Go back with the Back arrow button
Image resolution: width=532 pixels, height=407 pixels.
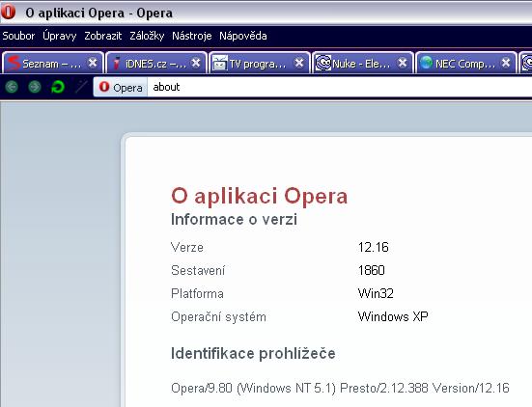tap(12, 87)
